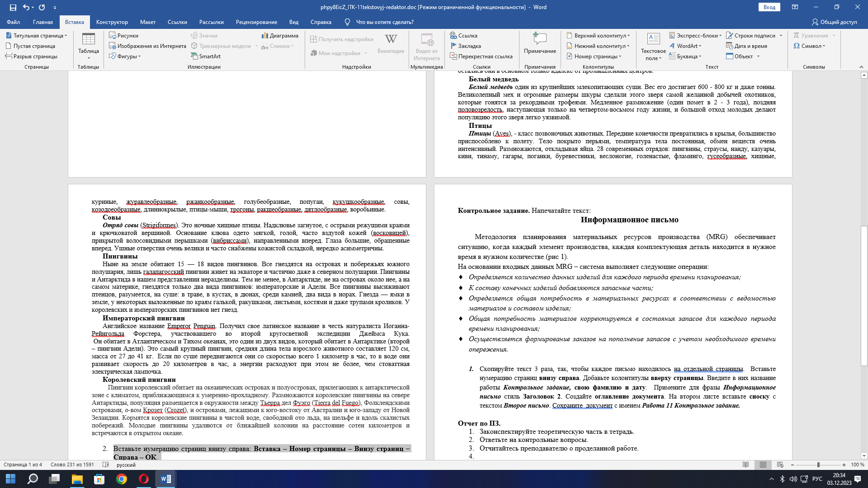Switch to the Конструктор tab
The height and width of the screenshot is (488, 868).
click(112, 22)
